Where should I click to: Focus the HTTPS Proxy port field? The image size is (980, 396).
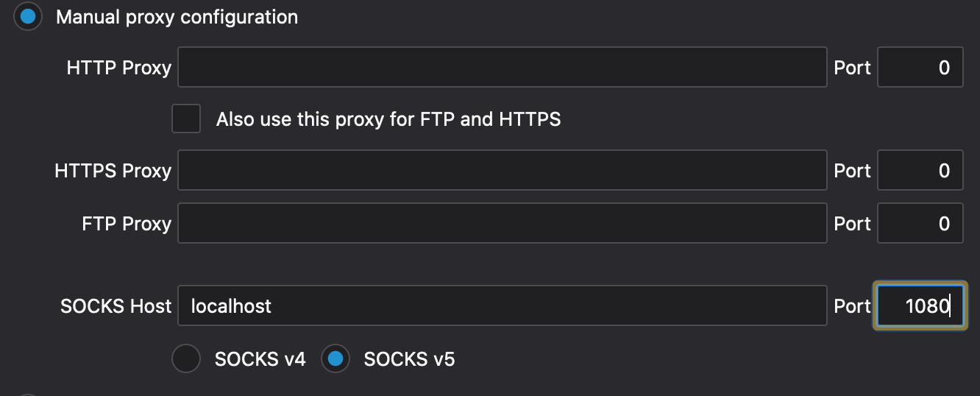[x=920, y=171]
